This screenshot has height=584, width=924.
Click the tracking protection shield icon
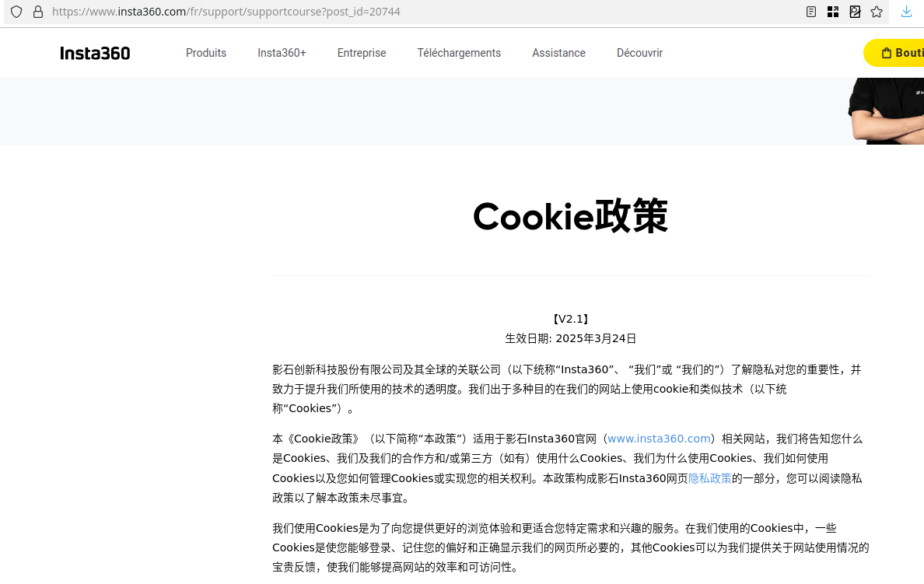[x=16, y=12]
